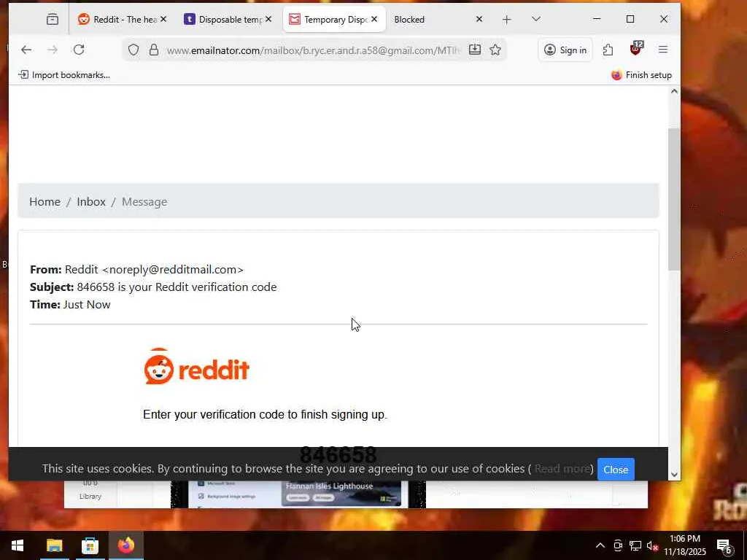Switch to the Reddit tab
Image resolution: width=747 pixels, height=560 pixels.
click(123, 20)
